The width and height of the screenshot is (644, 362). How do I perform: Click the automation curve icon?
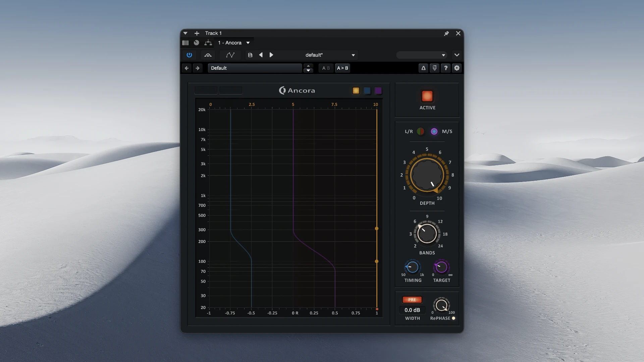click(x=230, y=55)
